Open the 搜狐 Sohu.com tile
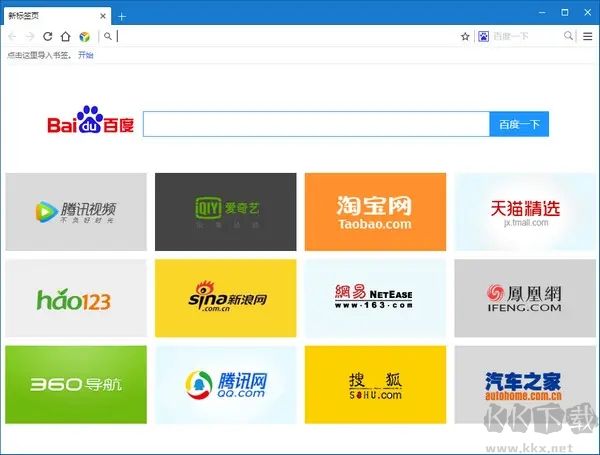The height and width of the screenshot is (455, 600). 375,385
